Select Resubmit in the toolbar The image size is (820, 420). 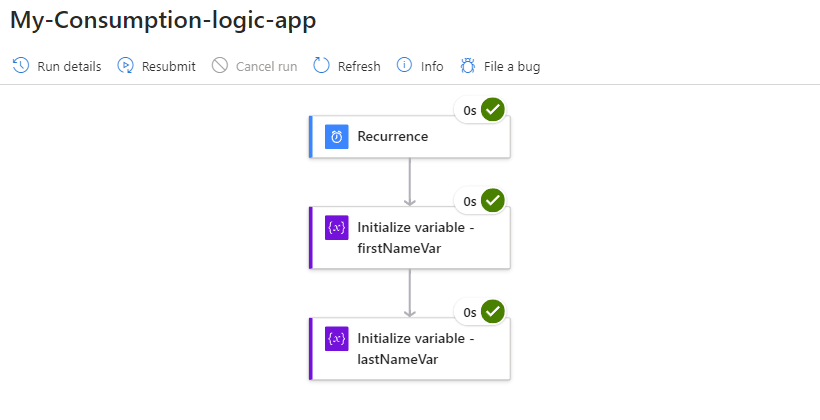coord(169,67)
